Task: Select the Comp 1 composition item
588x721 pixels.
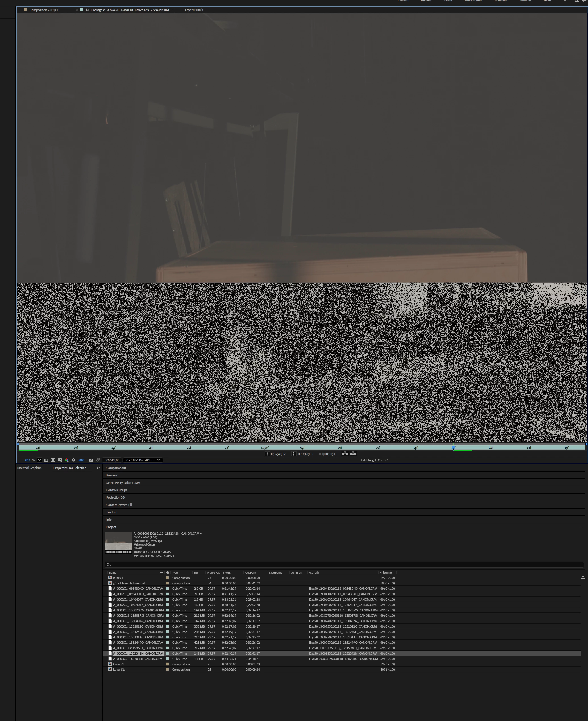Action: click(118, 664)
